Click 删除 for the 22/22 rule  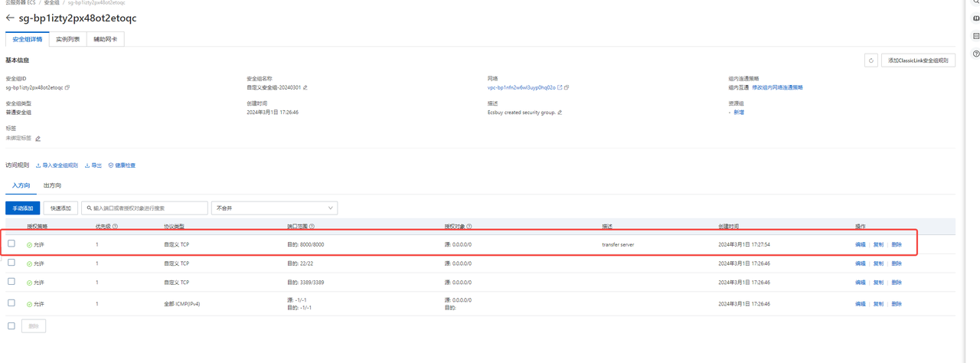[x=897, y=263]
